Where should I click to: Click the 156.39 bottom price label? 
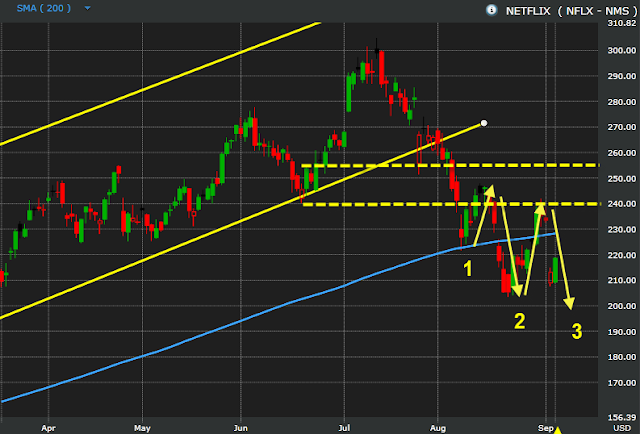(622, 418)
